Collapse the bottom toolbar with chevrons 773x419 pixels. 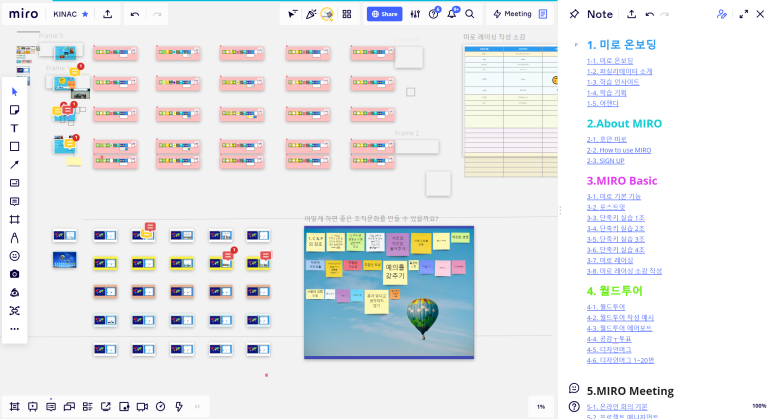[x=197, y=407]
